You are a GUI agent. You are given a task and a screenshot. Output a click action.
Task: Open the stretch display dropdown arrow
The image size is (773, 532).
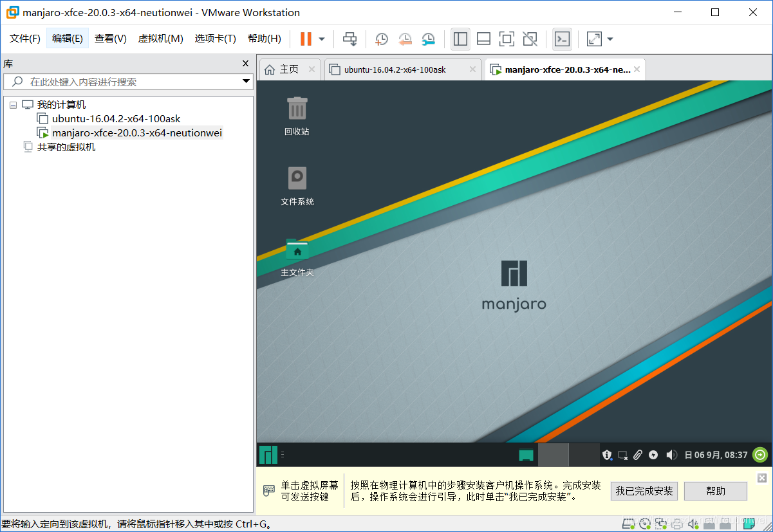pos(610,39)
